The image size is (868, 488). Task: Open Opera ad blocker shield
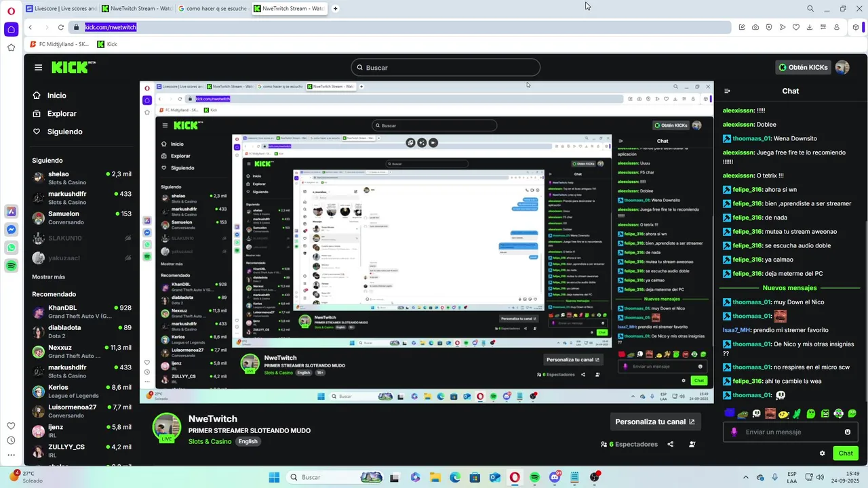point(769,27)
